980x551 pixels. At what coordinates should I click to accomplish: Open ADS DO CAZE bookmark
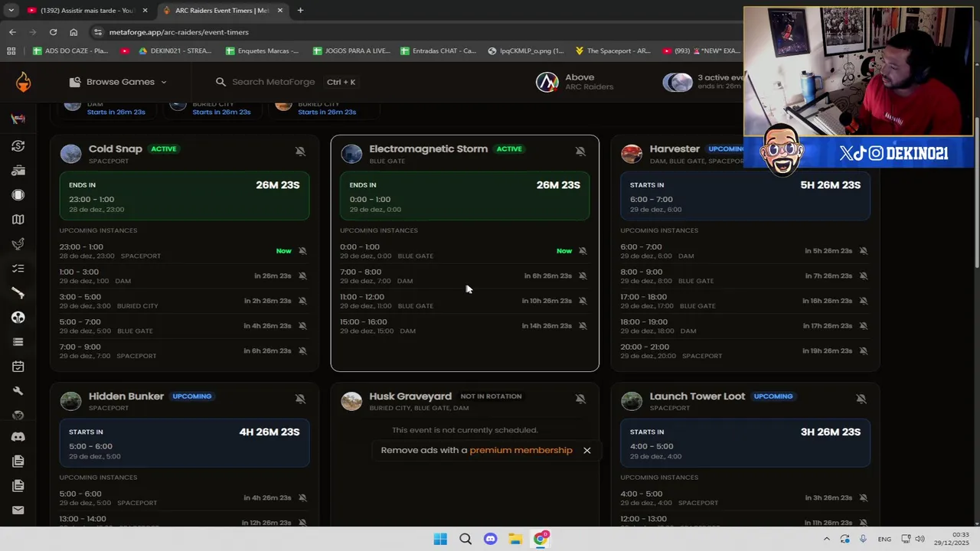click(71, 51)
